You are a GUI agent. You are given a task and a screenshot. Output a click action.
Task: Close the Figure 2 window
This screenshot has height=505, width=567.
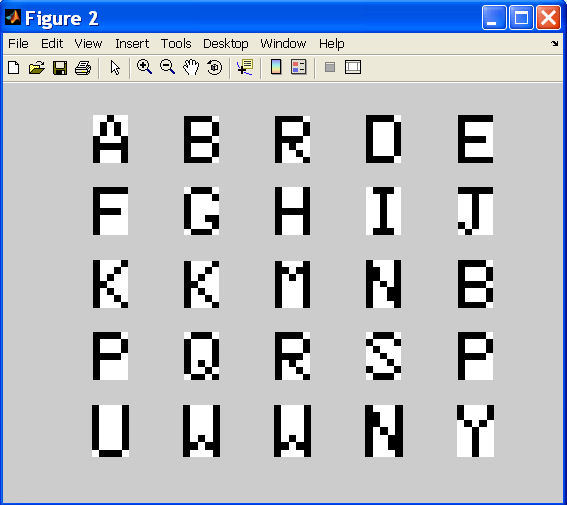pyautogui.click(x=548, y=17)
